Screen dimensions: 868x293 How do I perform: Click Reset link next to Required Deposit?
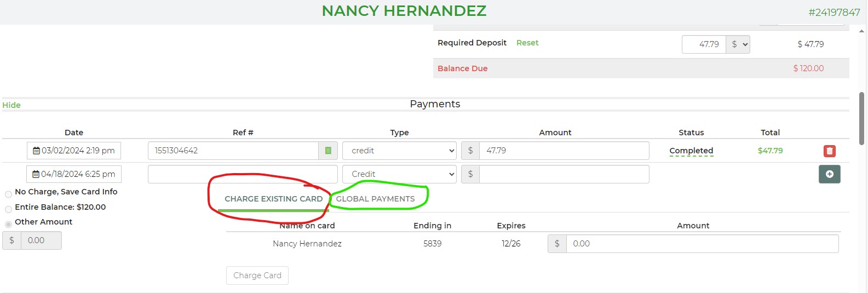527,43
